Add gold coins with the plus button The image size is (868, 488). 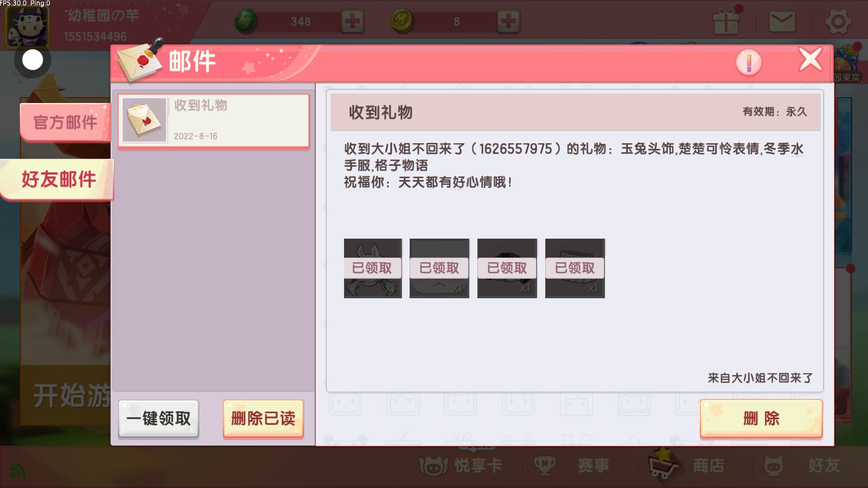point(509,21)
